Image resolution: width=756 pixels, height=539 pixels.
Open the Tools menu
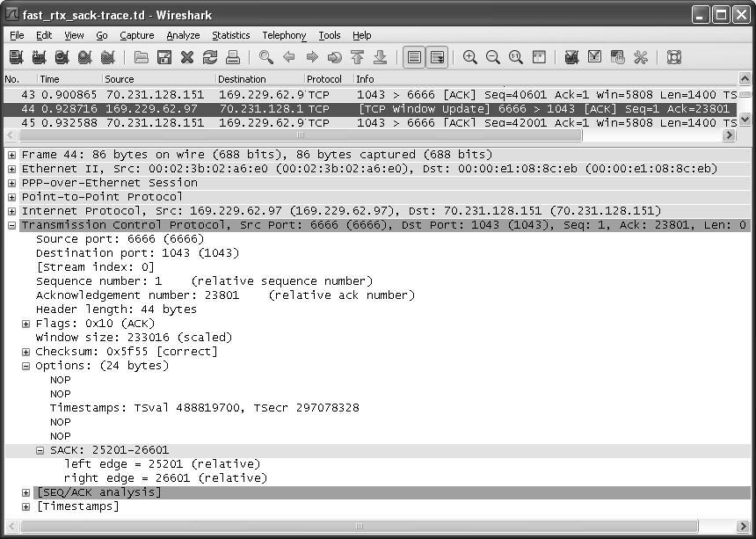pyautogui.click(x=330, y=35)
